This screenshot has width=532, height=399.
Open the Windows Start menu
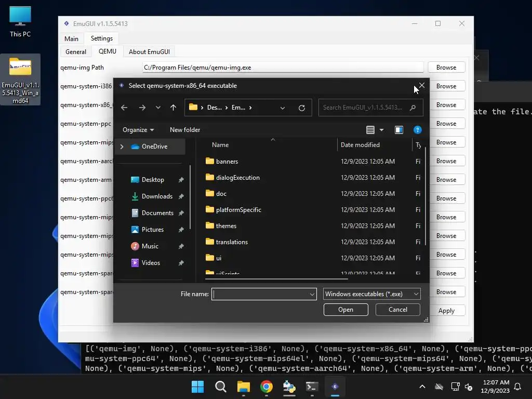(198, 387)
